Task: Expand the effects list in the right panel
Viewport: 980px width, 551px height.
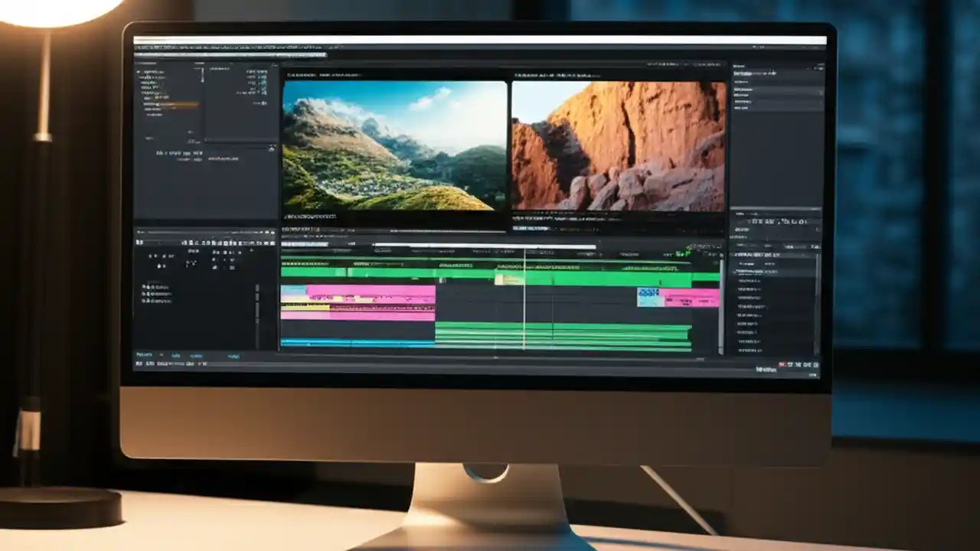Action: (733, 256)
